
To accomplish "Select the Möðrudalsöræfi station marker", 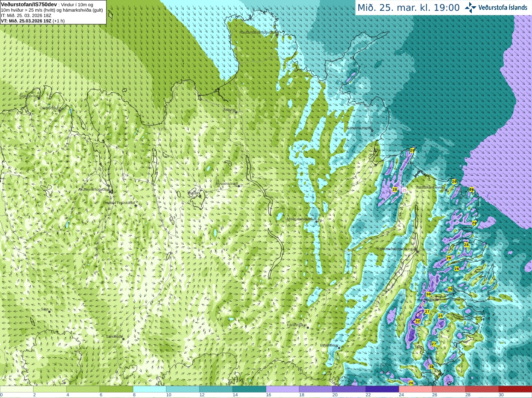I will pos(316,221).
